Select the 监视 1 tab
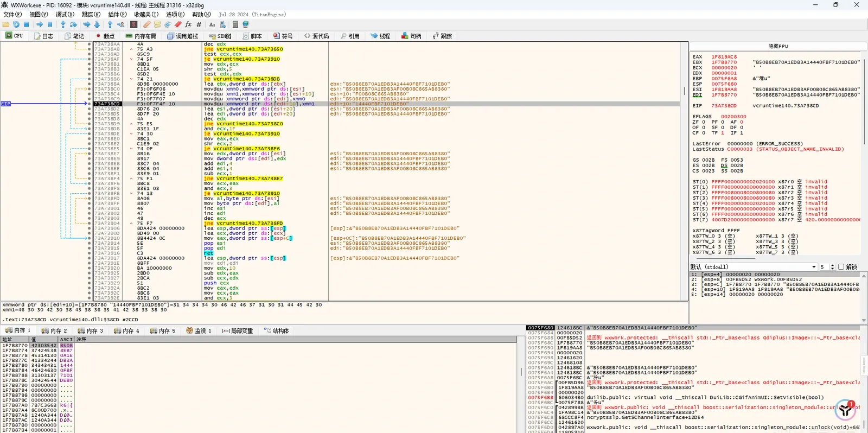Viewport: 868px width, 433px height. click(x=199, y=331)
